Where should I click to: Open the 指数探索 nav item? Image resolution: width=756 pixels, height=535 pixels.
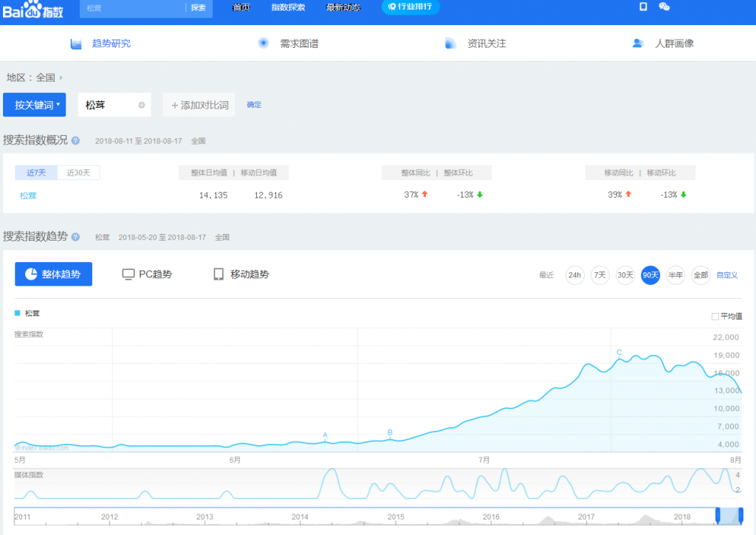pyautogui.click(x=288, y=7)
